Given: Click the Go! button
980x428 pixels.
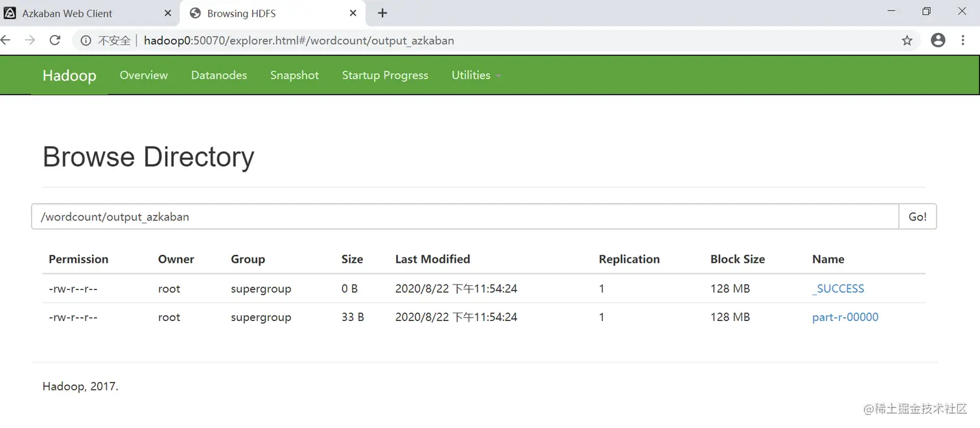Looking at the screenshot, I should tap(918, 217).
